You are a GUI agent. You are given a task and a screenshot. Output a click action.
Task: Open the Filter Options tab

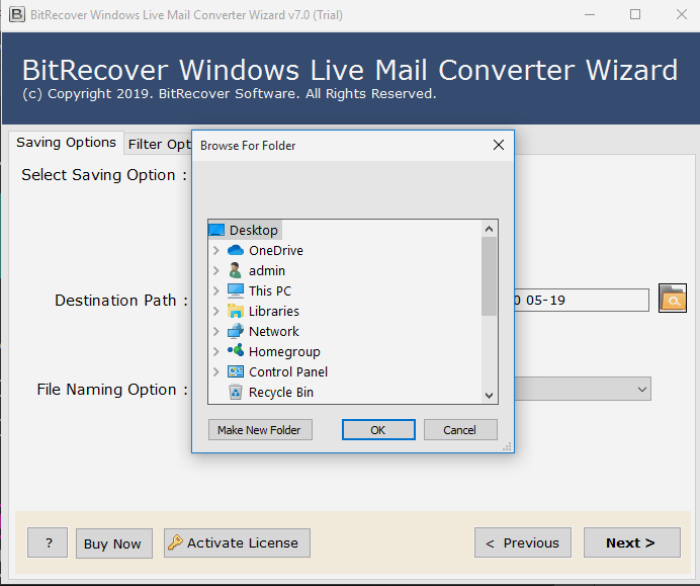[x=159, y=145]
